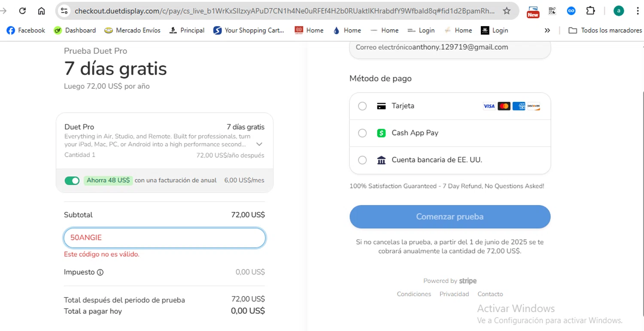Open the Your Shopping Cart bookmark
The image size is (644, 331).
[x=249, y=30]
